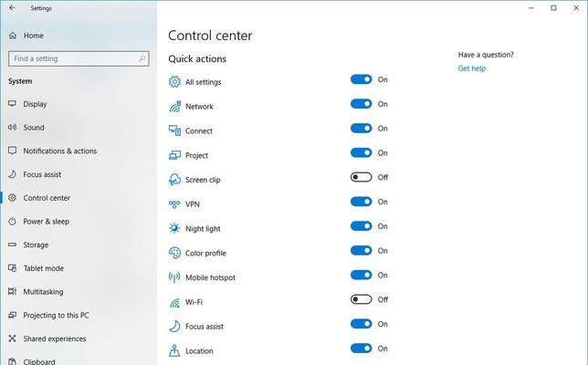588x365 pixels.
Task: Disable the Focus assist quick action toggle
Action: click(x=362, y=324)
